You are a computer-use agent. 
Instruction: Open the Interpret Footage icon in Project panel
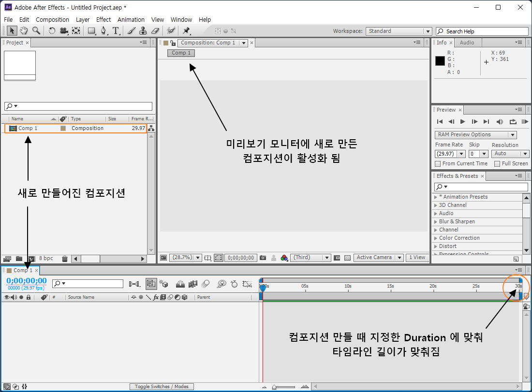[x=7, y=259]
